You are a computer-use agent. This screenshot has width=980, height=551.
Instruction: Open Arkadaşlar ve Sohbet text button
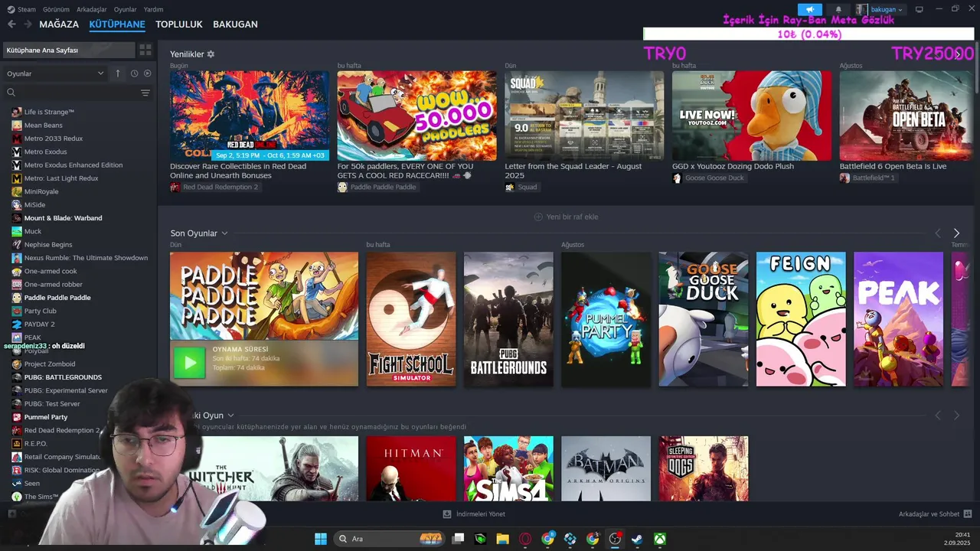(929, 514)
